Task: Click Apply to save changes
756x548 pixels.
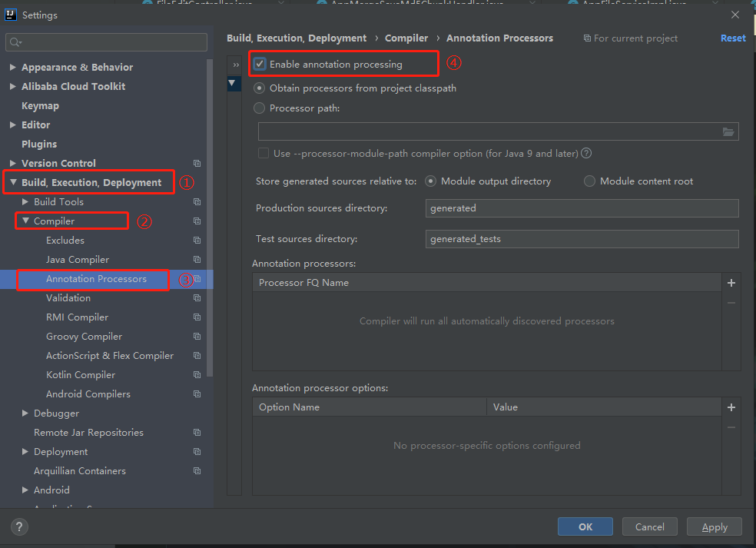Action: click(714, 526)
